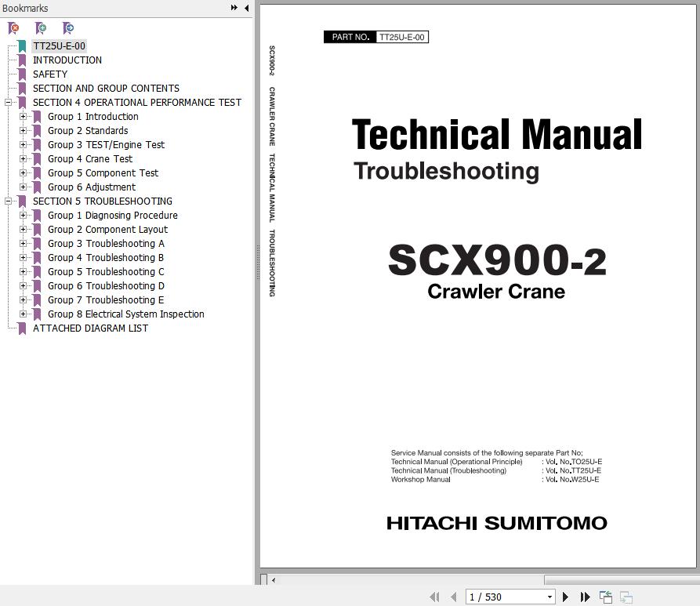Expand Group 4 Crane Test bookmark
The image size is (700, 606).
(23, 158)
